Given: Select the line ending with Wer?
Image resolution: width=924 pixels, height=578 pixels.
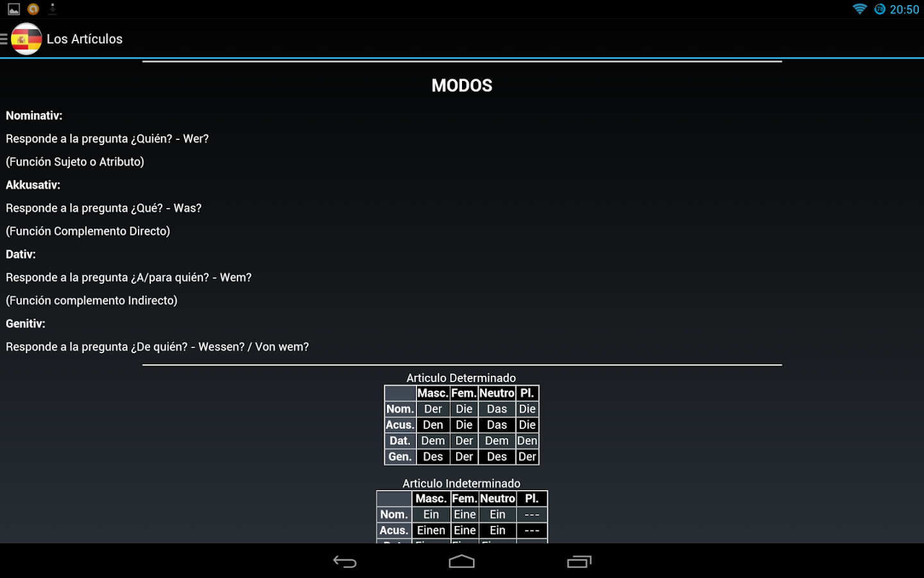Looking at the screenshot, I should click(x=107, y=139).
